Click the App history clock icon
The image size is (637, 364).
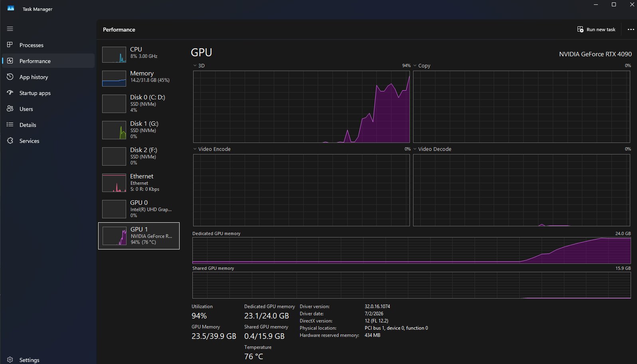10,77
